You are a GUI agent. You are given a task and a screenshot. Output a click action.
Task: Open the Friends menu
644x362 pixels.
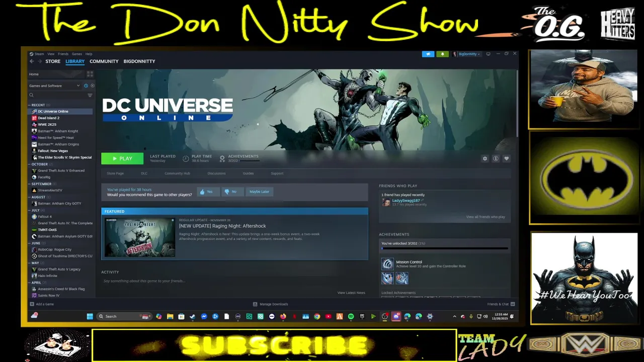pos(63,54)
